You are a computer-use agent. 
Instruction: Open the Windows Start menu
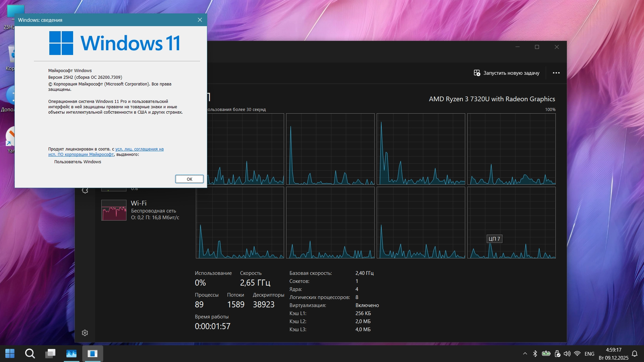coord(10,353)
